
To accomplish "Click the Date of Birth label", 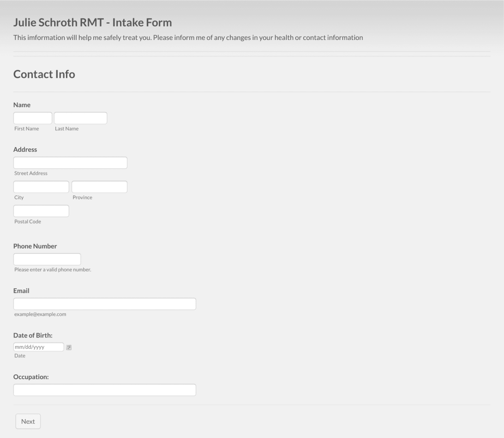I will (33, 335).
